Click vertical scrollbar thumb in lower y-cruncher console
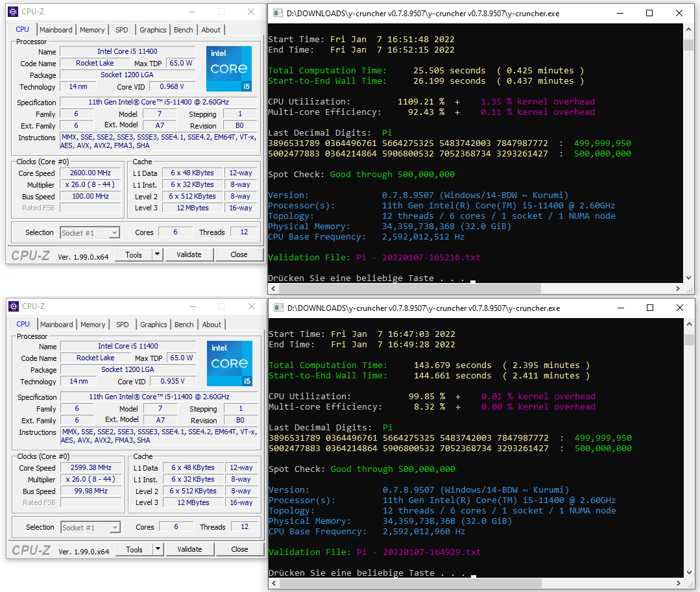Viewport: 700px width, 592px height. [689, 340]
